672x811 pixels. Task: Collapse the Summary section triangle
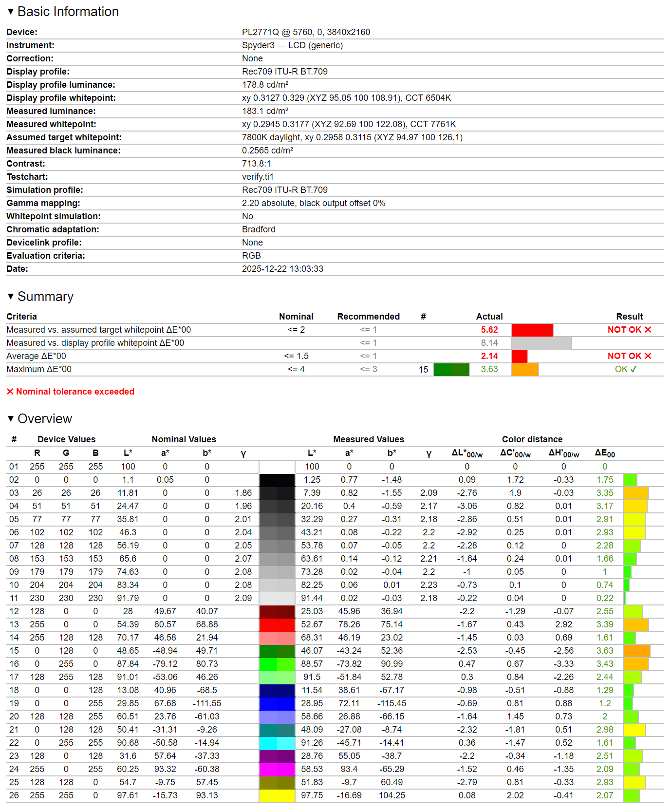point(11,297)
